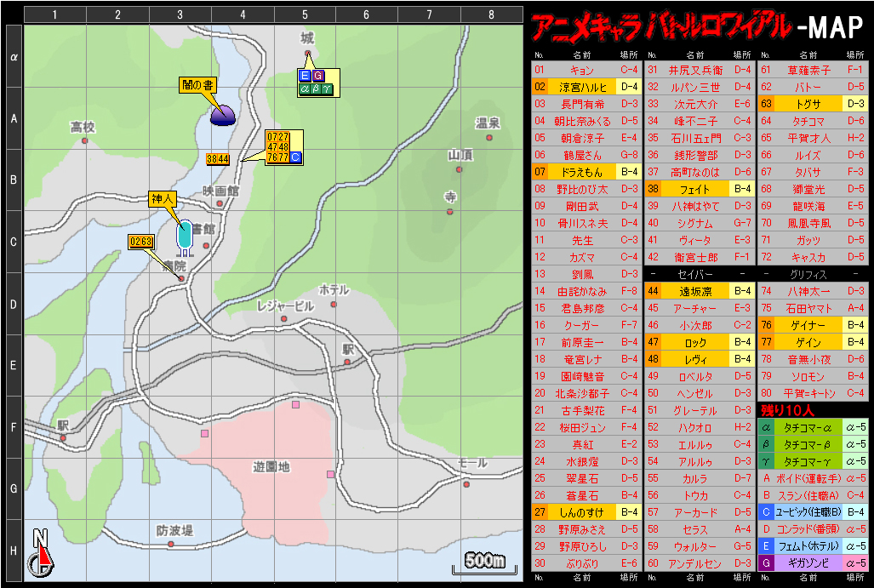874x588 pixels.
Task: Select the ドラえもん name cell
Action: pos(582,172)
